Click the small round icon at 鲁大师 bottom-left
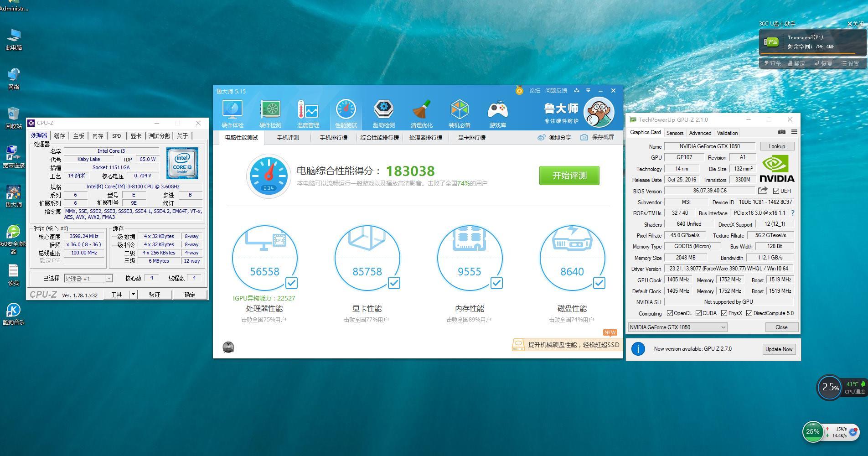The image size is (868, 456). click(x=228, y=347)
